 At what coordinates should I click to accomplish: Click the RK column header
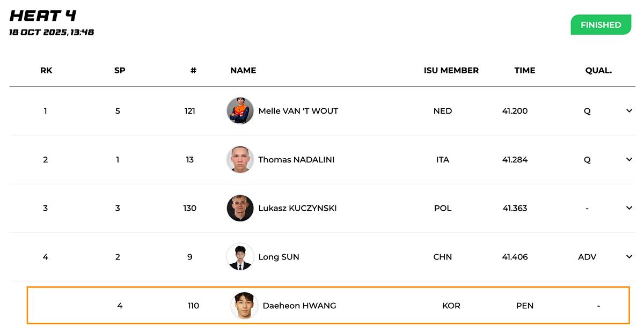(46, 70)
